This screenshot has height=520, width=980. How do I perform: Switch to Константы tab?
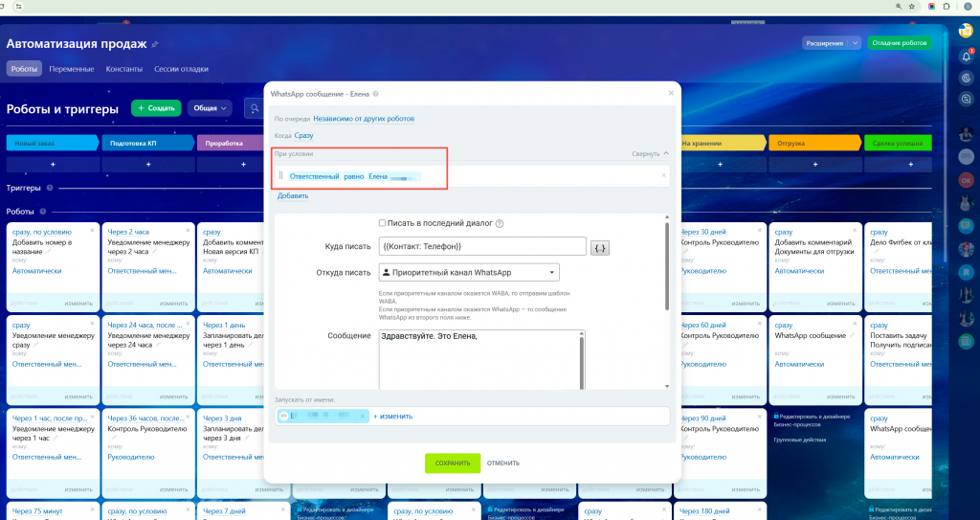click(x=124, y=69)
